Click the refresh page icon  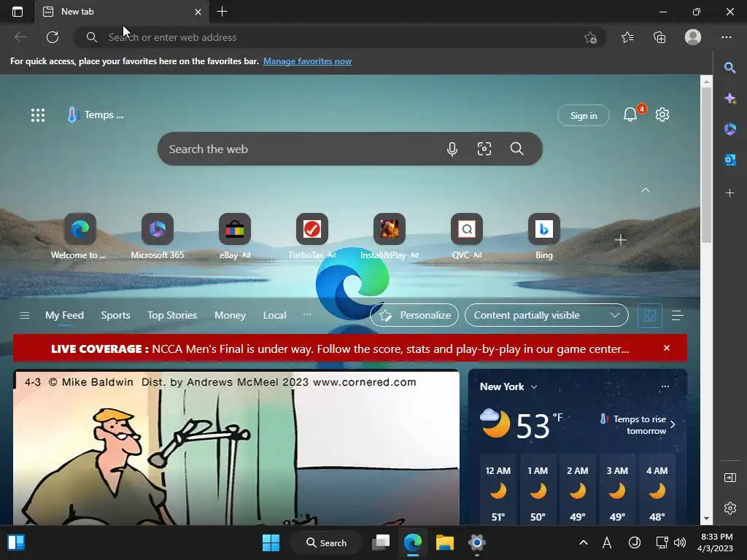tap(53, 37)
